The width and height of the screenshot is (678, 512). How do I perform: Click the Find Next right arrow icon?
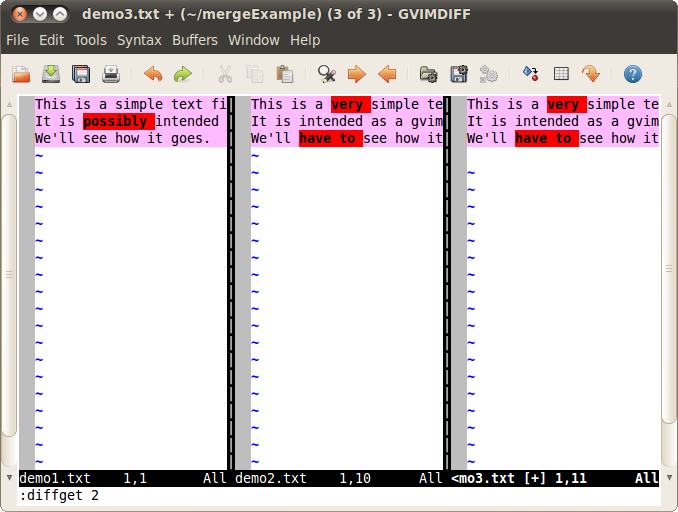click(x=357, y=74)
